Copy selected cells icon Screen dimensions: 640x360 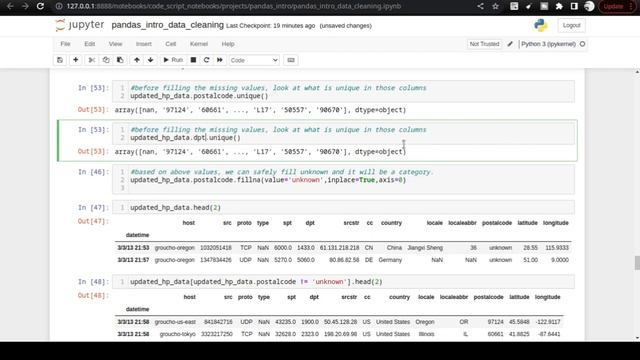(106, 60)
